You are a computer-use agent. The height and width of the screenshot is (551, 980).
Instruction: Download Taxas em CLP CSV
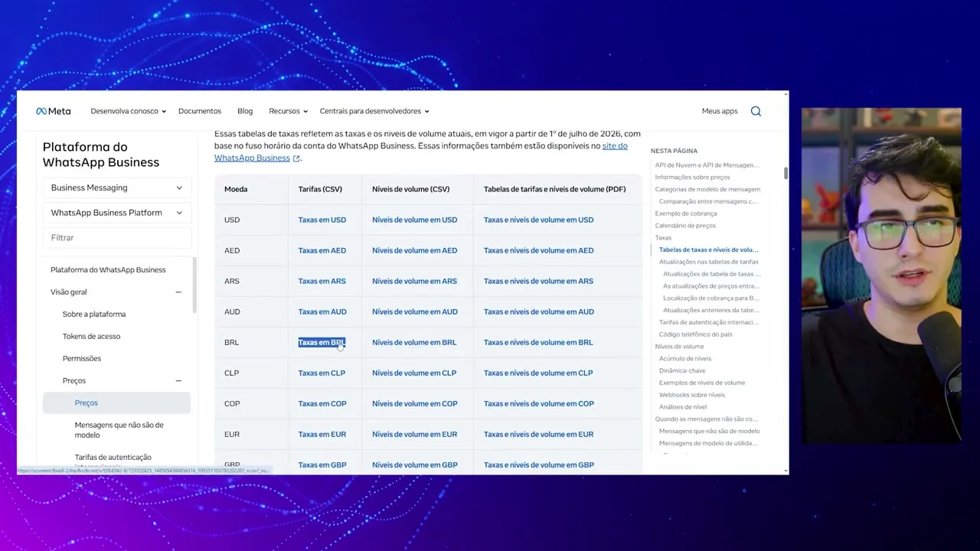[322, 373]
